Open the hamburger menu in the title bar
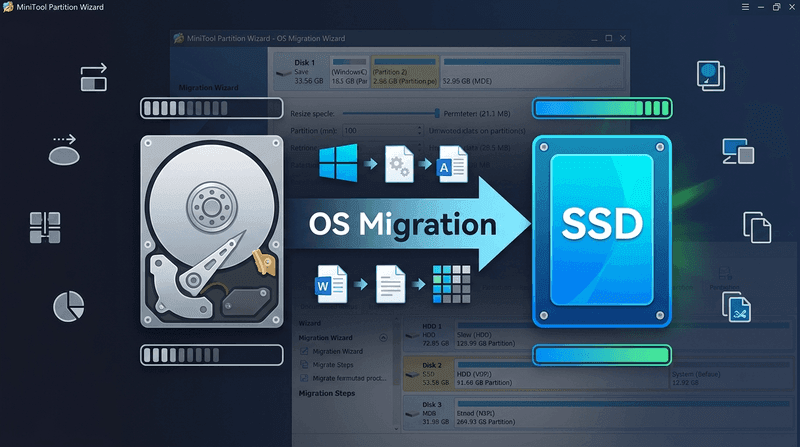Screen dimensions: 800x447 click(x=745, y=7)
